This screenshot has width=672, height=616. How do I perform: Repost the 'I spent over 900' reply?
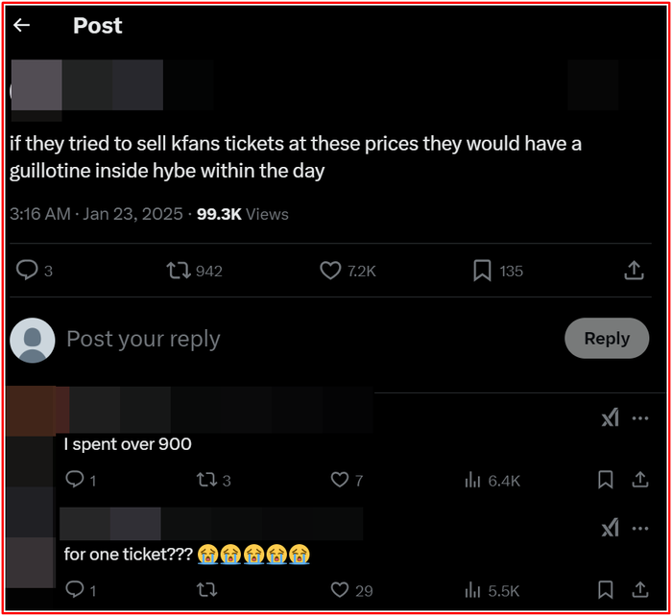click(206, 480)
